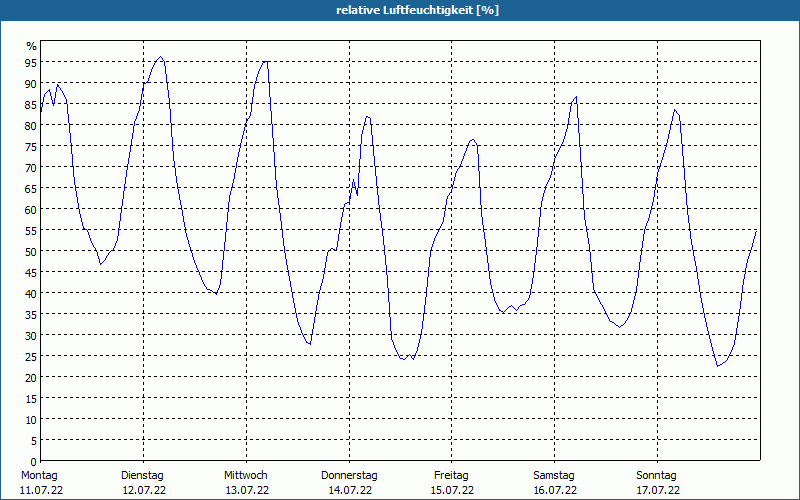Click the y-axis value 85

point(31,105)
